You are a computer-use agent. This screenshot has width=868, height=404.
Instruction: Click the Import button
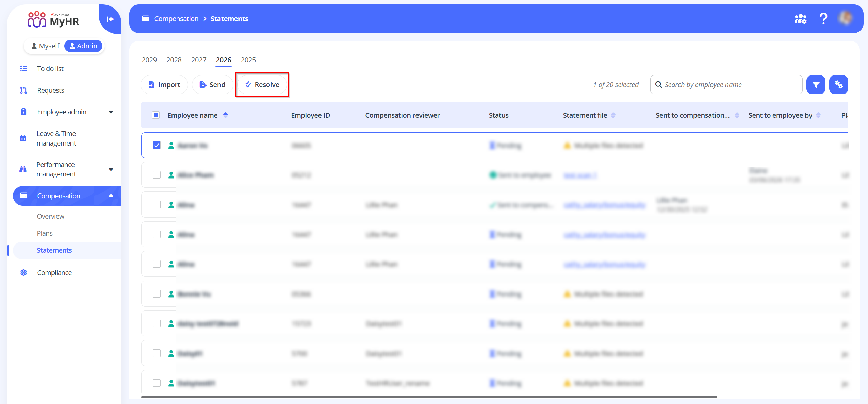[x=164, y=85]
